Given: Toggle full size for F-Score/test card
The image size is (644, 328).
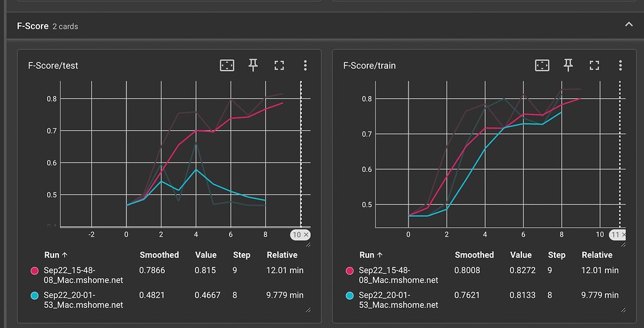Looking at the screenshot, I should coord(279,65).
